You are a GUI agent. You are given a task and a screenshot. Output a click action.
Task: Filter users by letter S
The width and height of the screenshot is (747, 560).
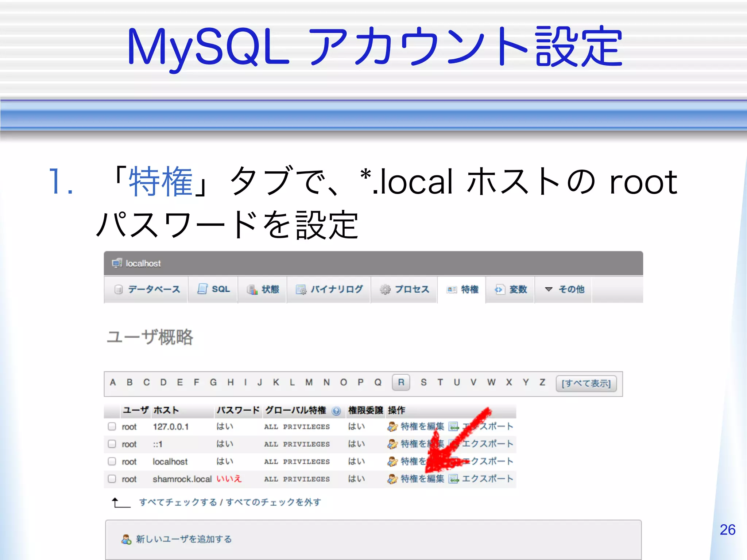point(423,382)
